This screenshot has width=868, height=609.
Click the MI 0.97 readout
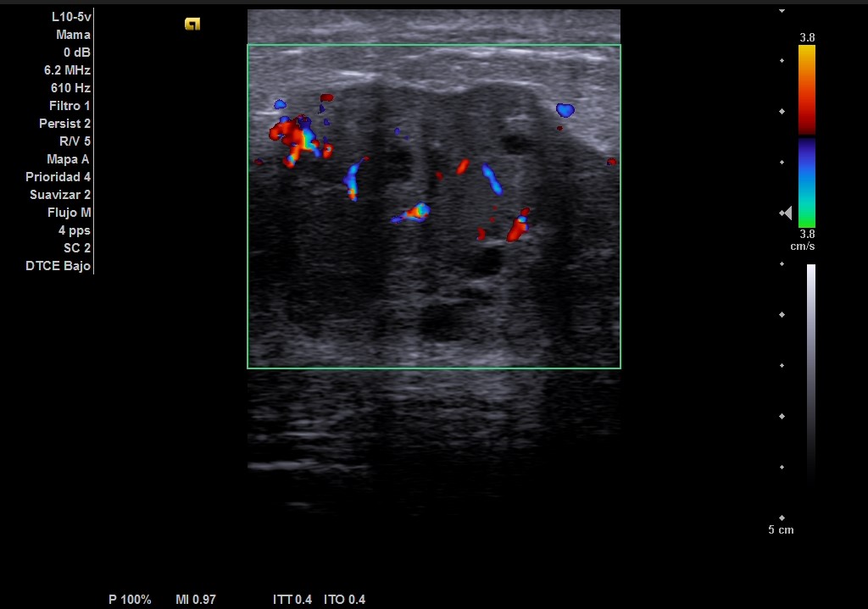196,600
